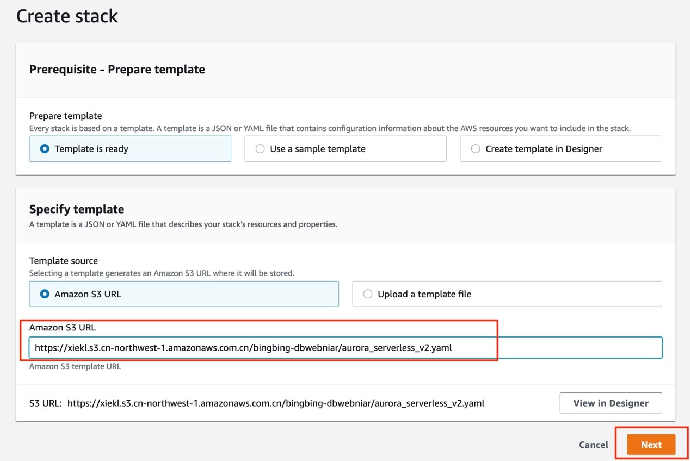Cancel the stack creation
Screen dimensions: 690x461
click(593, 444)
